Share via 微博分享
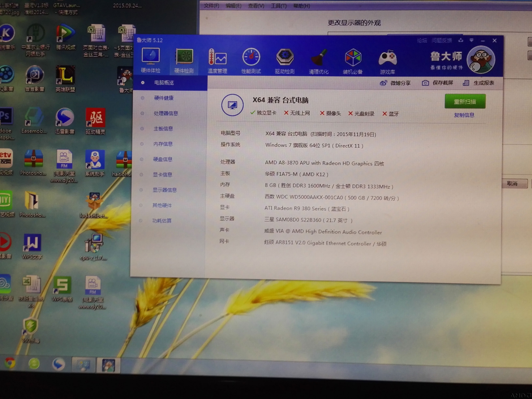Viewport: 532px width, 399px height. pos(395,83)
